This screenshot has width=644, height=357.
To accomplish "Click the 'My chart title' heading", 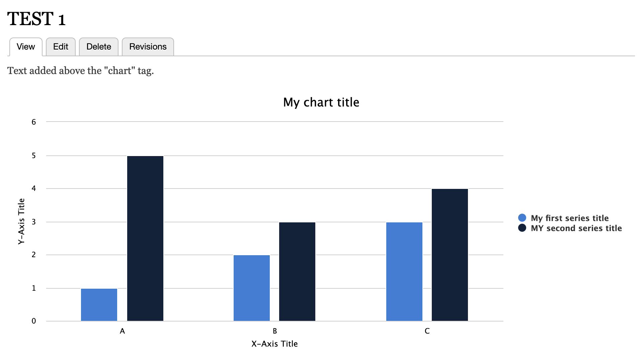I will click(321, 102).
